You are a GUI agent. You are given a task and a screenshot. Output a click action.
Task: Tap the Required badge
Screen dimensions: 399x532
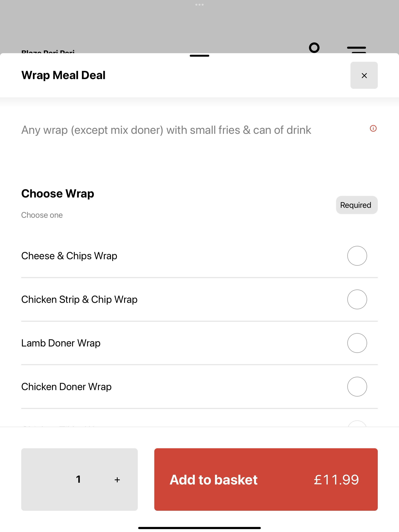(x=357, y=205)
